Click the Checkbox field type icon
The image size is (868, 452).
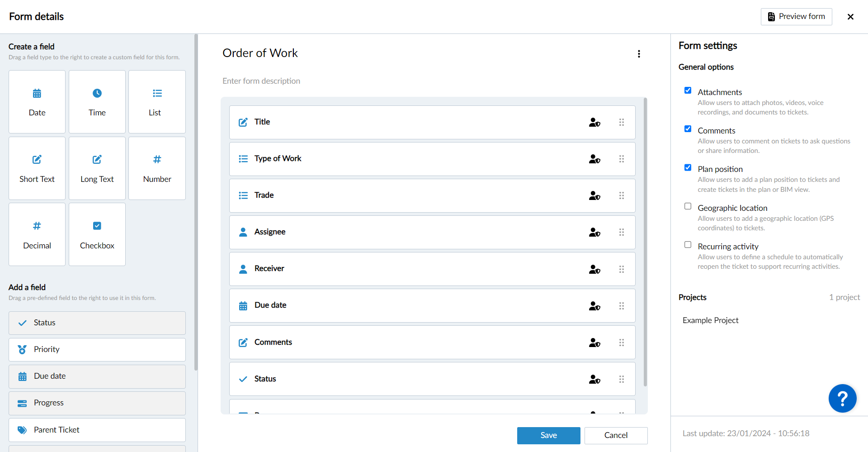click(97, 226)
